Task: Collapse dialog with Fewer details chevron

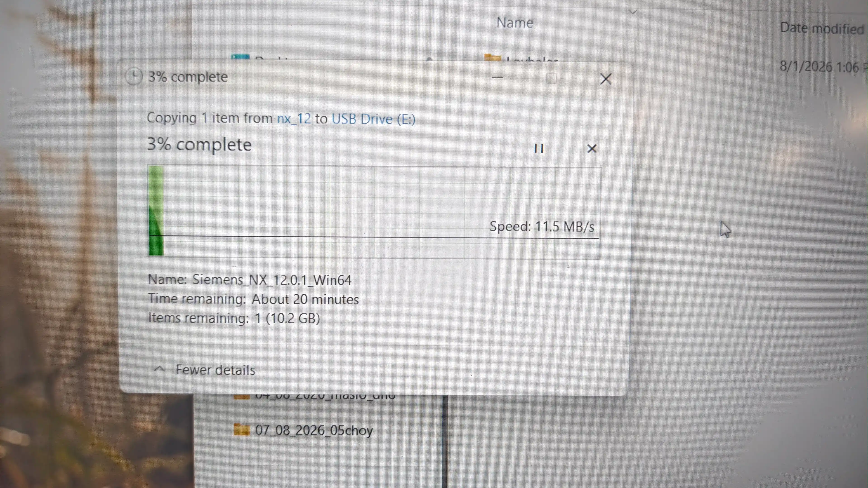Action: [x=159, y=369]
